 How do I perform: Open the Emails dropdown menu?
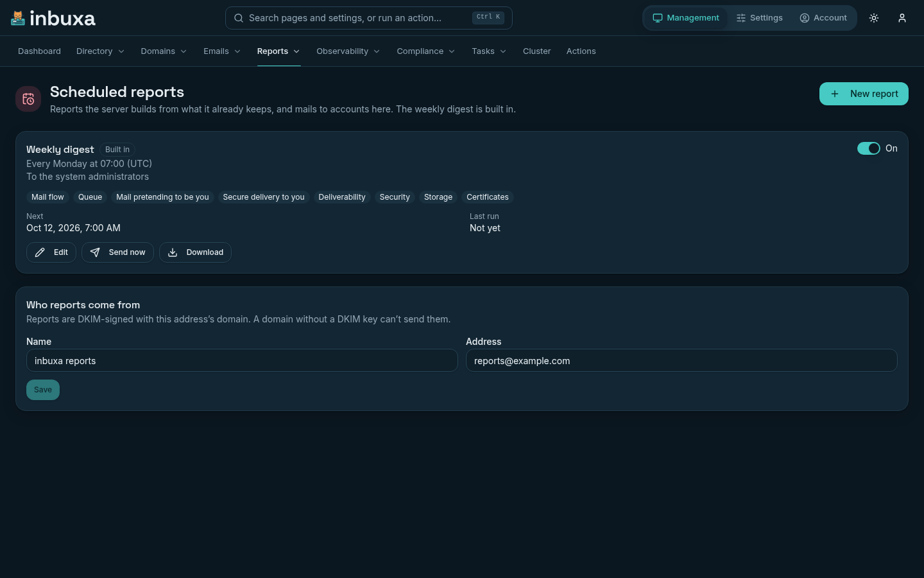[222, 51]
